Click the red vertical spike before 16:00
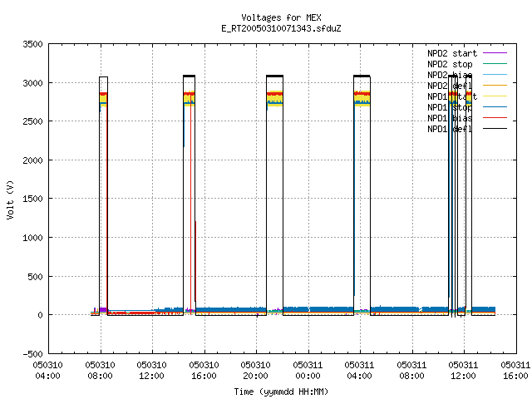532x399 pixels. (190, 204)
